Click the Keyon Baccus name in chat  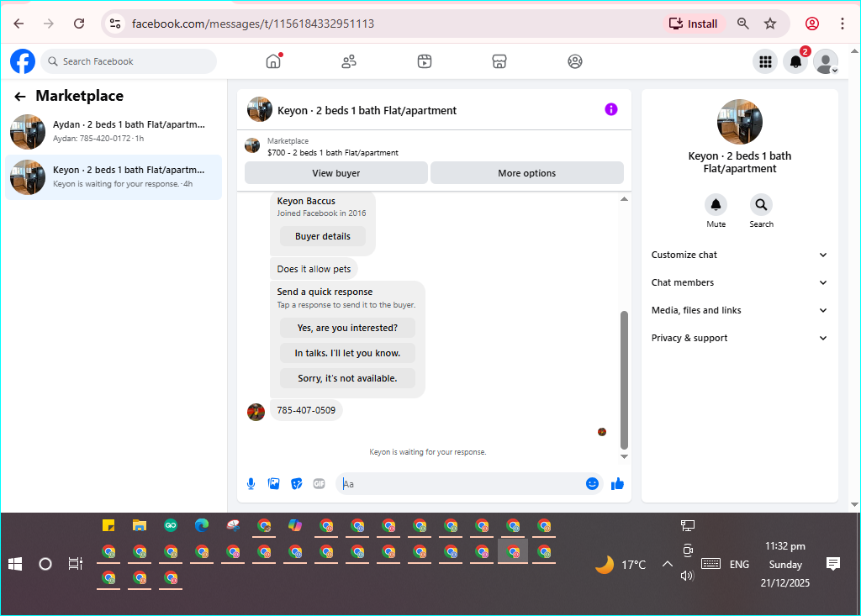pyautogui.click(x=306, y=201)
